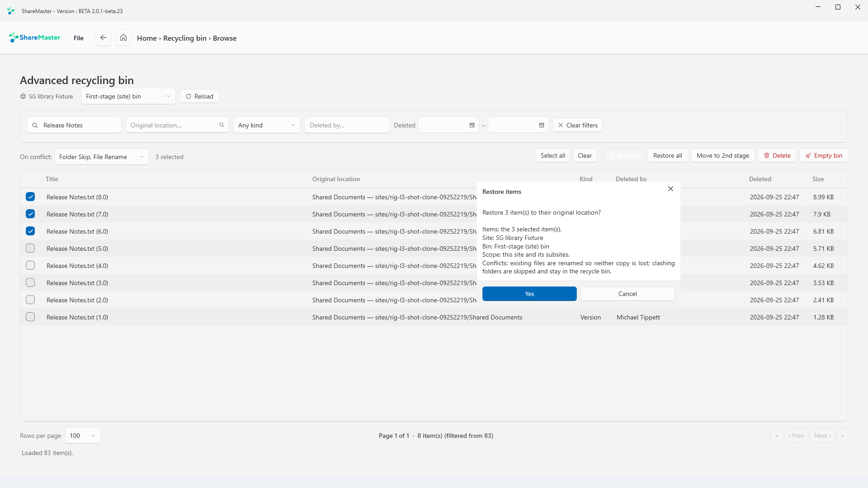Click the 8.99 KB size value

823,197
